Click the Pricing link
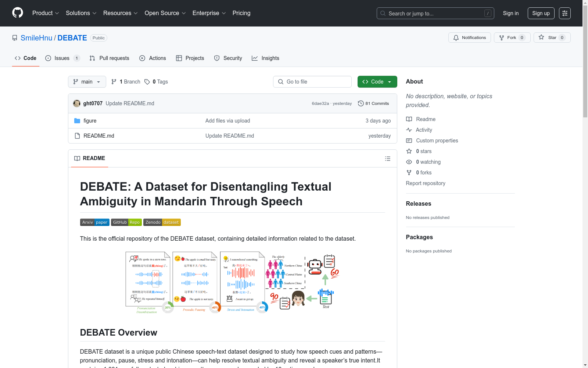The width and height of the screenshot is (588, 368). click(241, 13)
